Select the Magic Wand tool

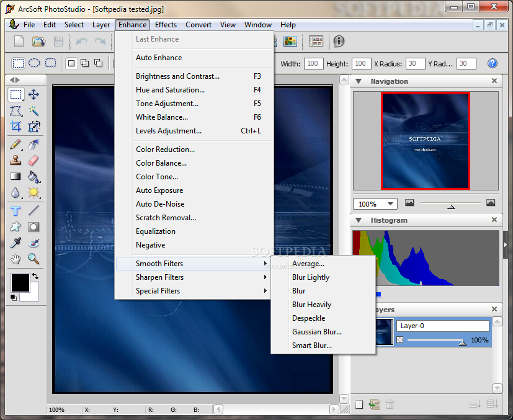pyautogui.click(x=33, y=110)
